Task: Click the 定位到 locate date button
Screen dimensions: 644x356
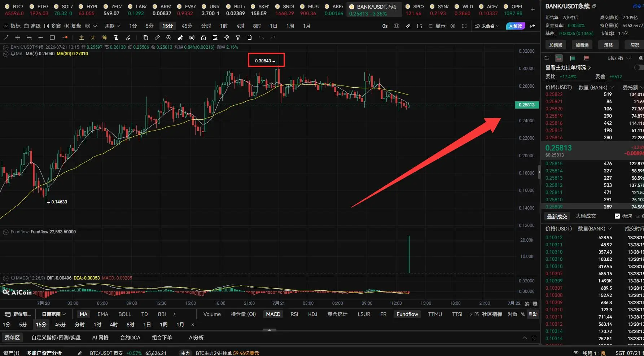Action: (x=18, y=314)
